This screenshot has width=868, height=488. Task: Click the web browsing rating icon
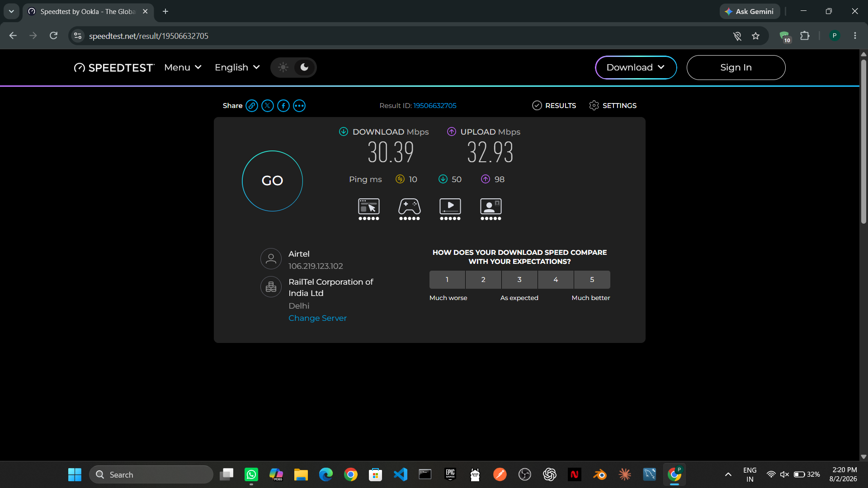pos(369,209)
